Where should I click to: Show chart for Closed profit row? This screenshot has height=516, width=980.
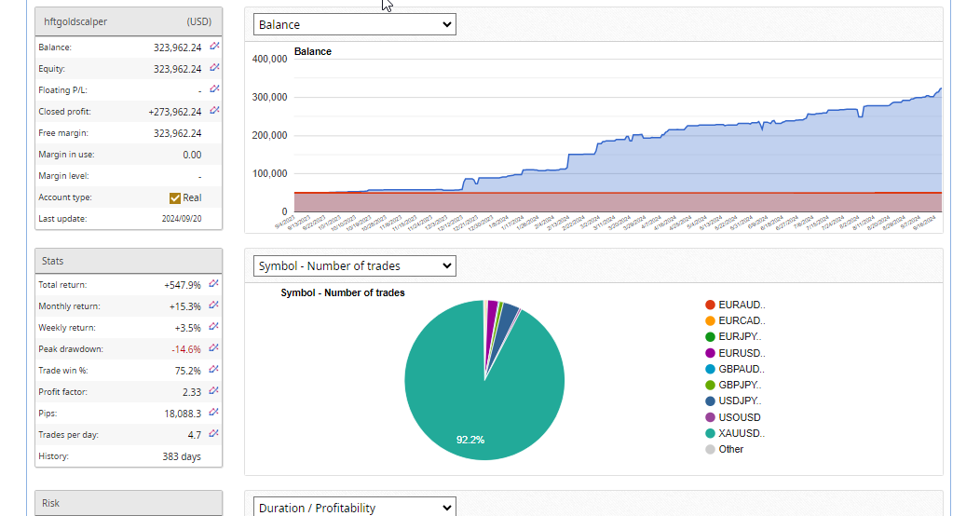pos(214,110)
